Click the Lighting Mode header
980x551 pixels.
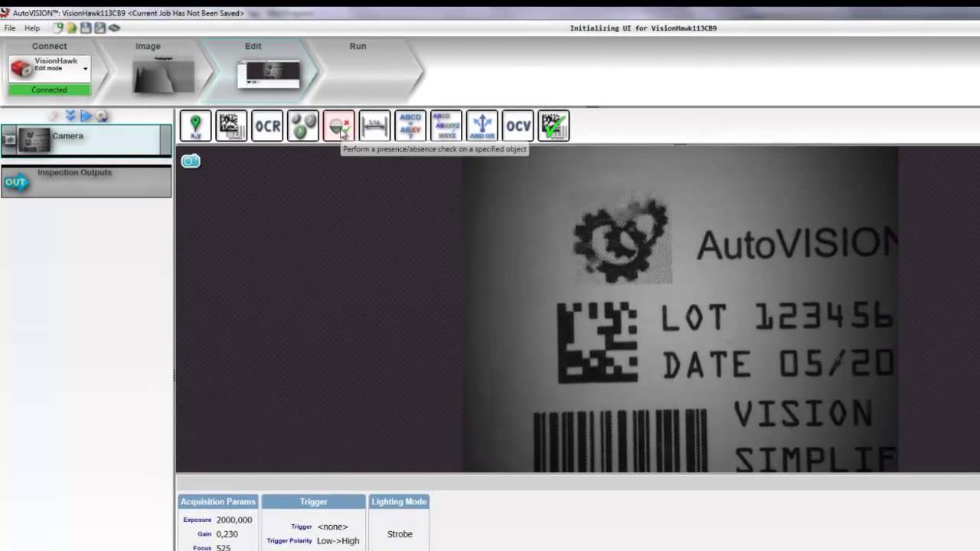399,501
